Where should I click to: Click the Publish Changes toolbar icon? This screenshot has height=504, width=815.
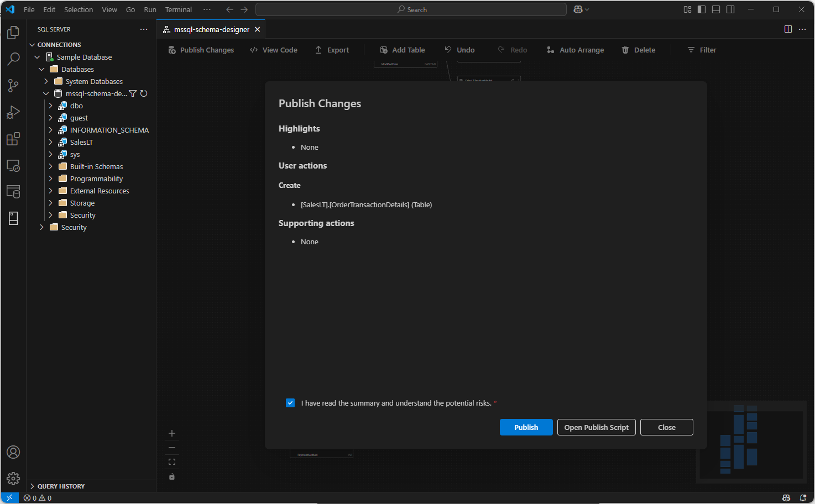point(172,50)
